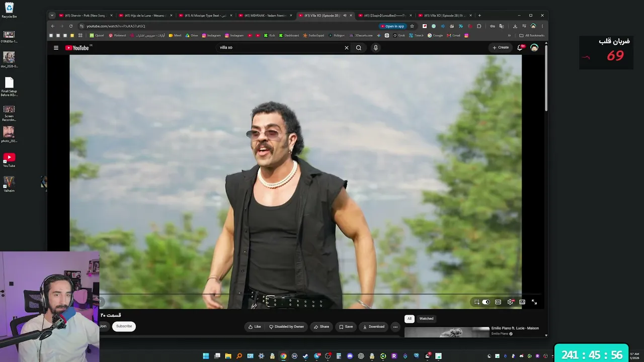This screenshot has width=644, height=362.
Task: Open the YouTube guide hamburger menu
Action: click(56, 48)
